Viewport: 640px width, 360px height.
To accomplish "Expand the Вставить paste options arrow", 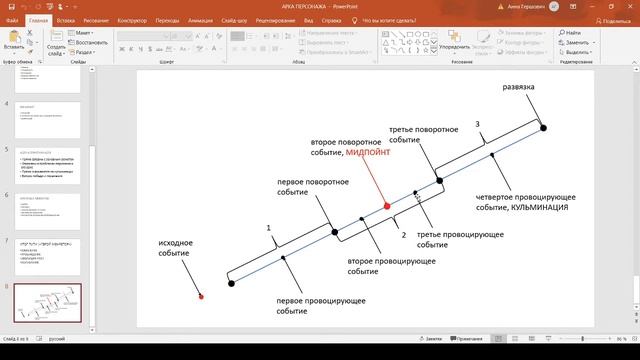I will point(14,53).
